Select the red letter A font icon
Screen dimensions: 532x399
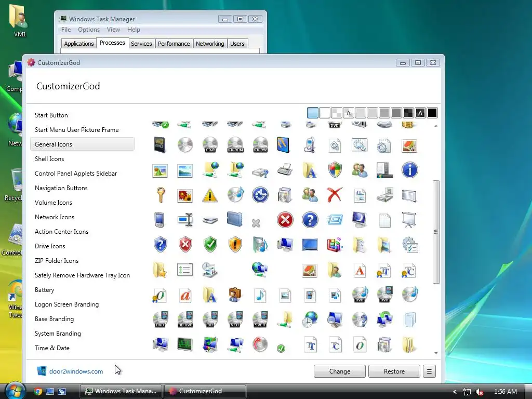[360, 270]
